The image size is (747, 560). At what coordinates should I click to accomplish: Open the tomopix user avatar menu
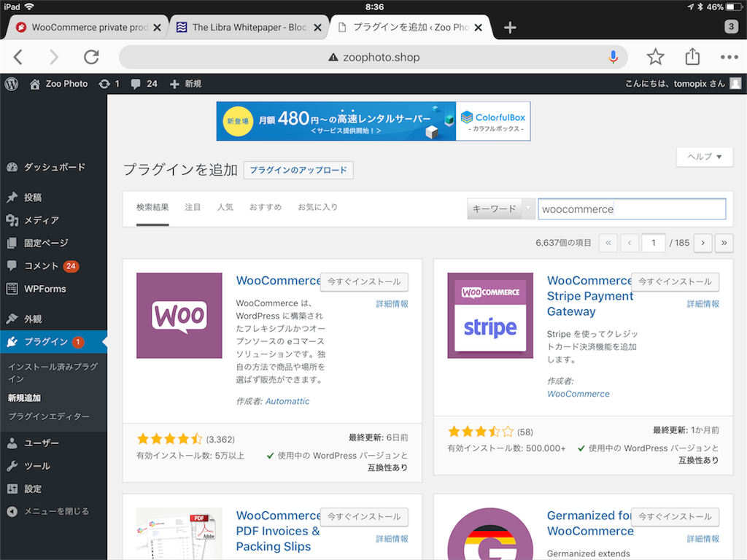[x=735, y=84]
